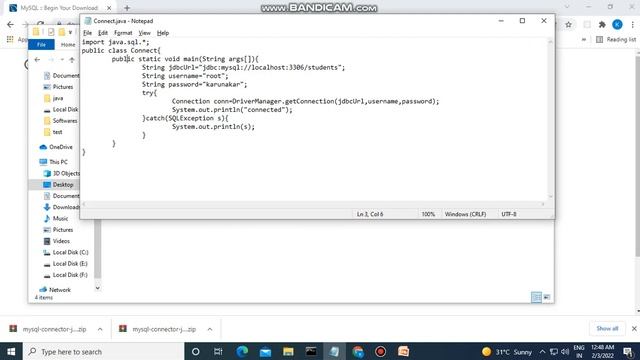Screen dimensions: 640x360
Task: Select Network in the Explorer sidebar
Action: (55, 290)
